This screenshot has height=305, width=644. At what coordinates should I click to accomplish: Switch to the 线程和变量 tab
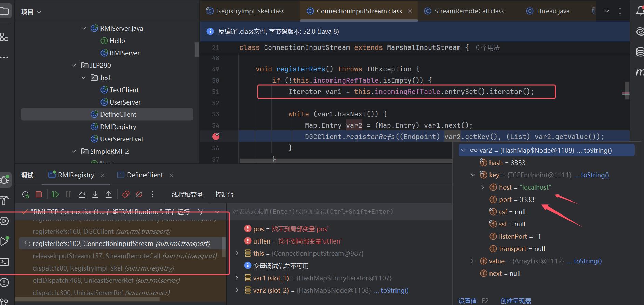click(x=187, y=195)
